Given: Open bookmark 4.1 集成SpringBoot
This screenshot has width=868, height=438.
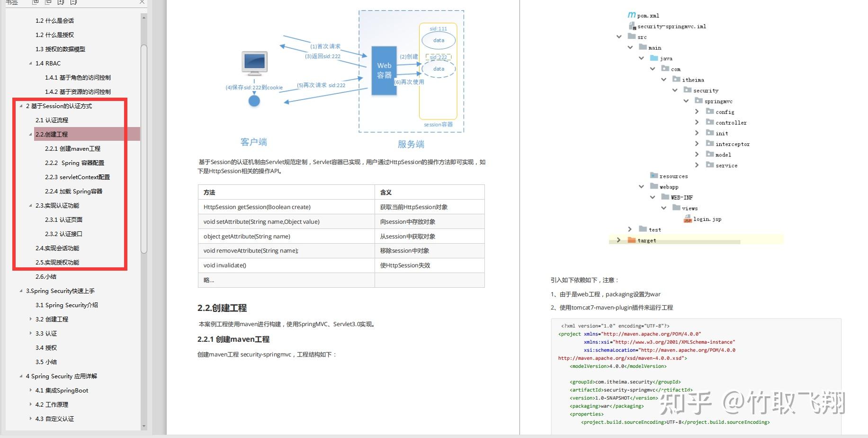Looking at the screenshot, I should [x=62, y=391].
